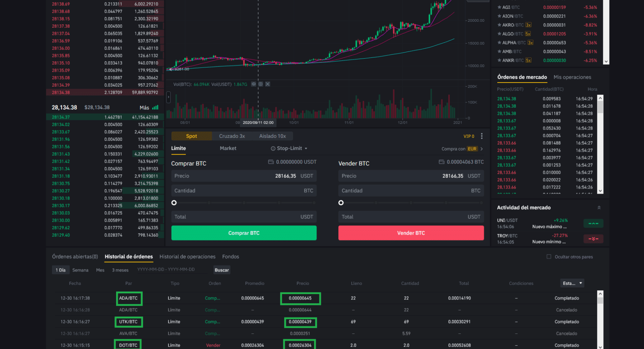644x349 pixels.
Task: Click the buy amount slider handle
Action: pos(174,203)
